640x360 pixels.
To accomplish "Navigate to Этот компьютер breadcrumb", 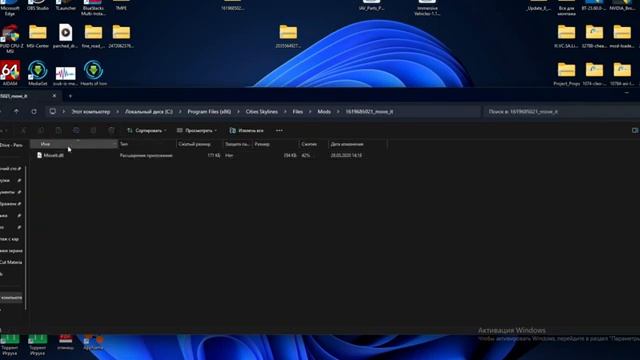I will click(x=91, y=111).
